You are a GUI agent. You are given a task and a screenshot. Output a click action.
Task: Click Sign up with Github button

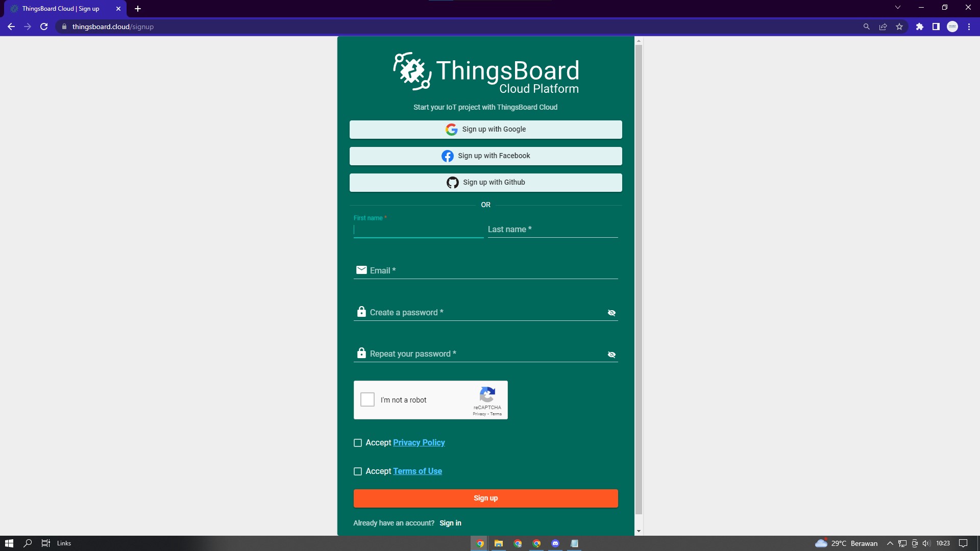[485, 183]
